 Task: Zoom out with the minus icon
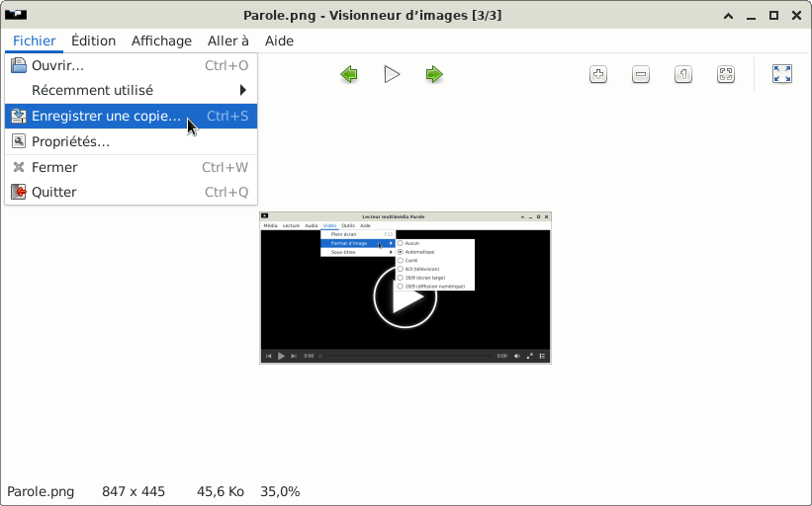(x=641, y=74)
